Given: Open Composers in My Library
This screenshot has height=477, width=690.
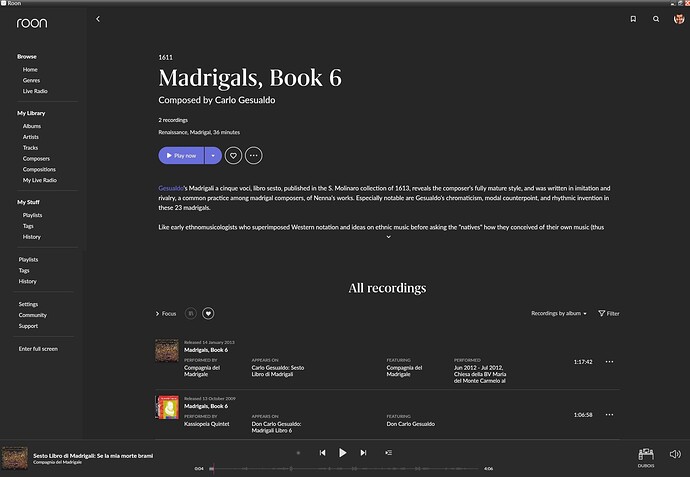Looking at the screenshot, I should coord(36,158).
